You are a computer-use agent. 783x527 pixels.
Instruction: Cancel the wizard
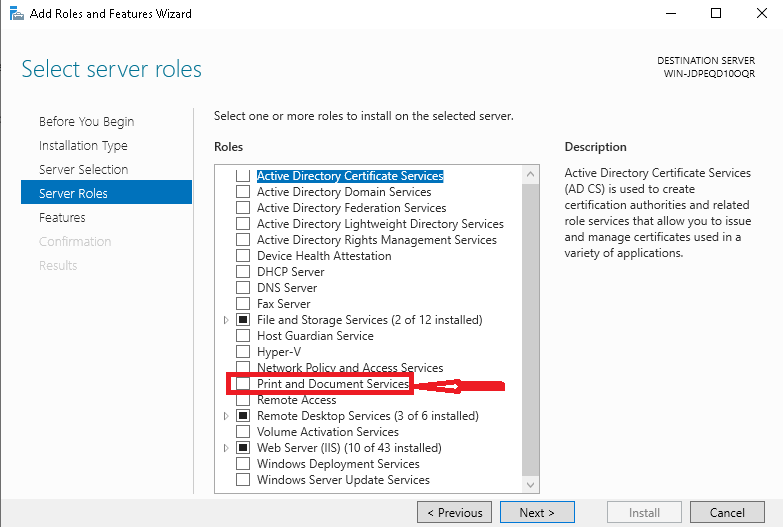coord(727,513)
